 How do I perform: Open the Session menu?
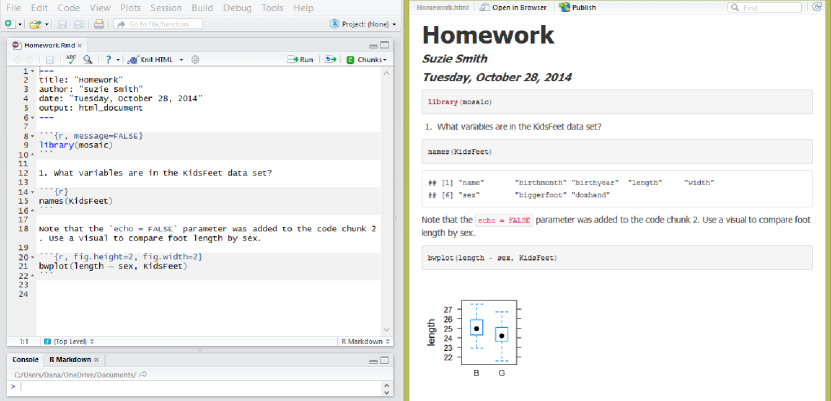tap(166, 7)
